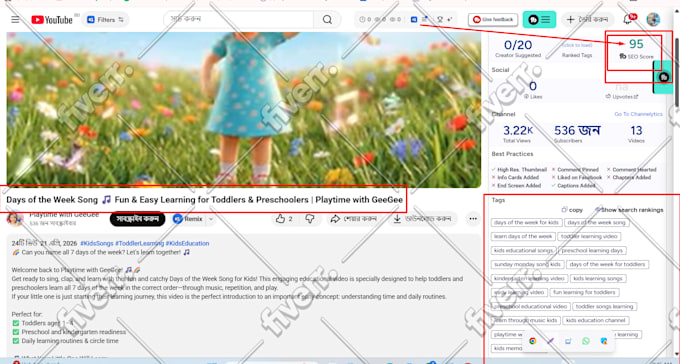Select tag 'days of the week song'
The width and height of the screenshot is (680, 364).
tap(596, 223)
